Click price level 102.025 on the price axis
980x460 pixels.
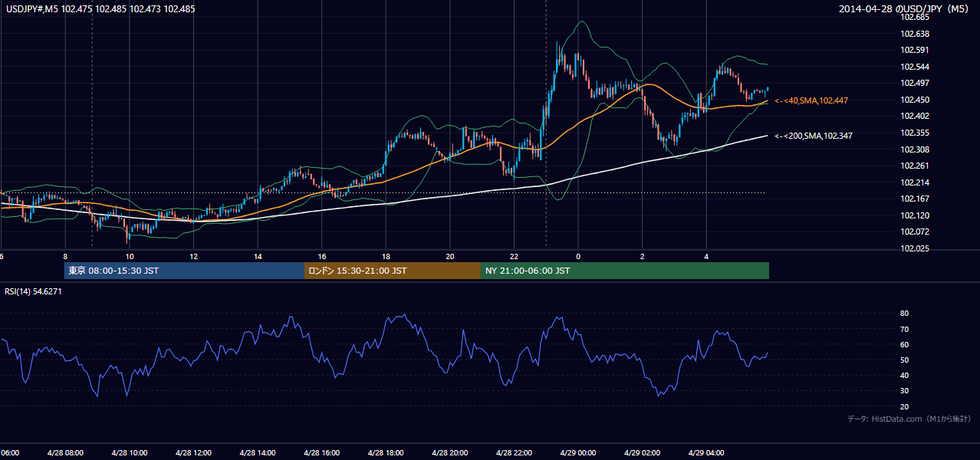click(914, 248)
